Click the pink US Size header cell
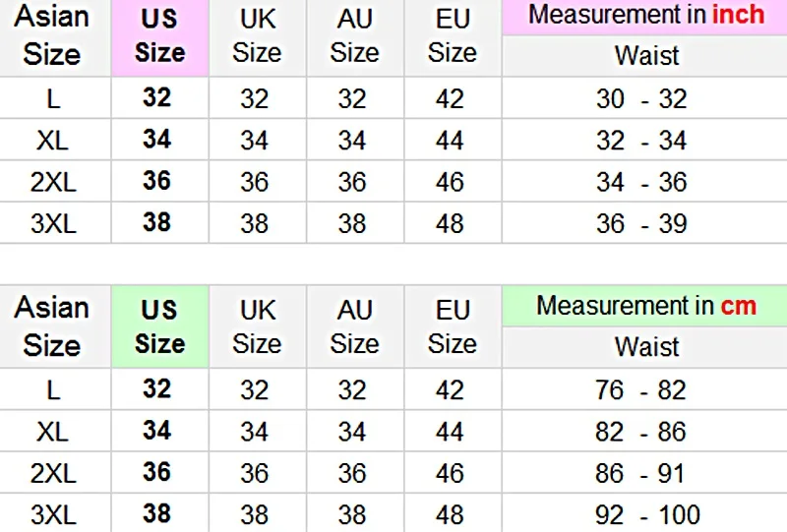 (159, 37)
